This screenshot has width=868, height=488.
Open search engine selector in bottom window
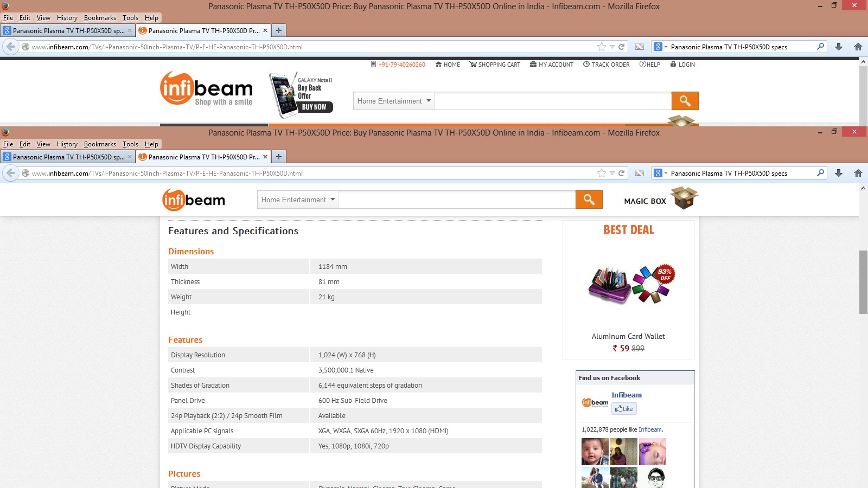coord(660,173)
